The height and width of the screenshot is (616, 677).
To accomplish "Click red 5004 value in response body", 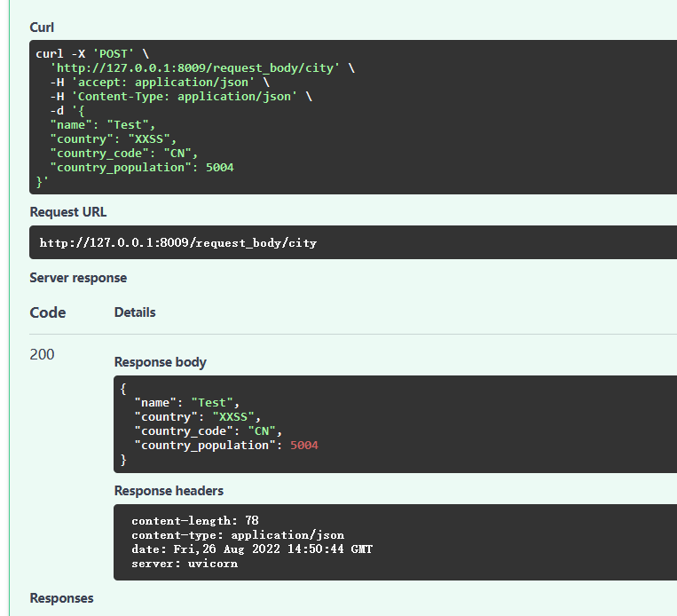I will tap(304, 446).
